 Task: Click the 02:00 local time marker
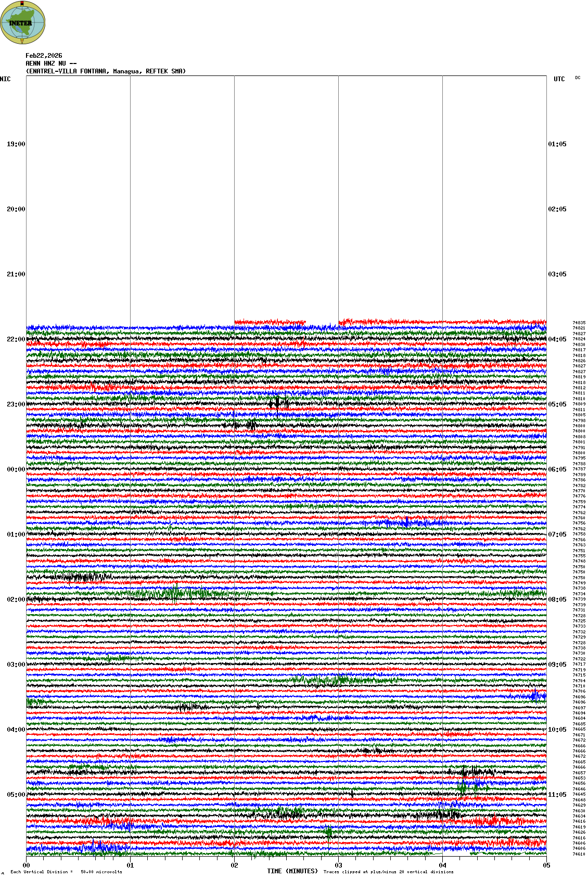coord(16,600)
